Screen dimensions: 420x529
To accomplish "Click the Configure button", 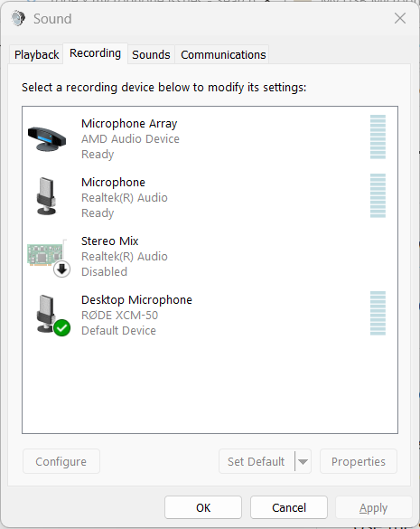I will coord(61,461).
